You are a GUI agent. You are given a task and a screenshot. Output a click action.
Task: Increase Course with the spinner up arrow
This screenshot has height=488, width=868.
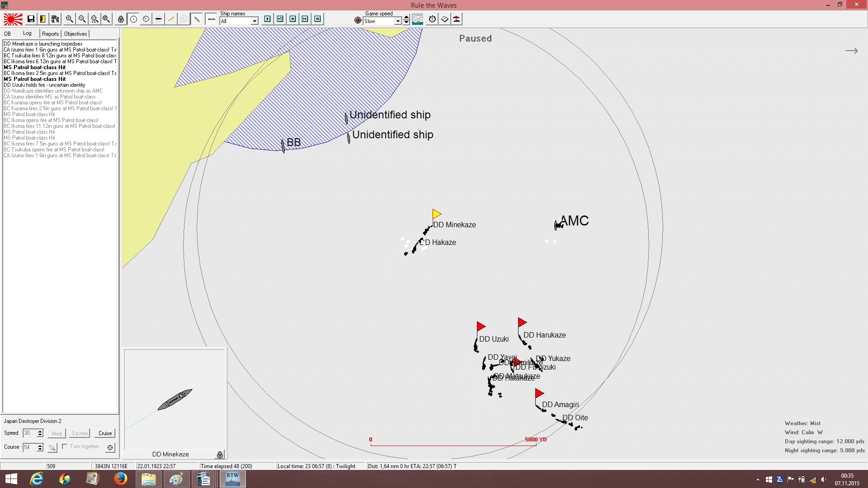click(40, 445)
